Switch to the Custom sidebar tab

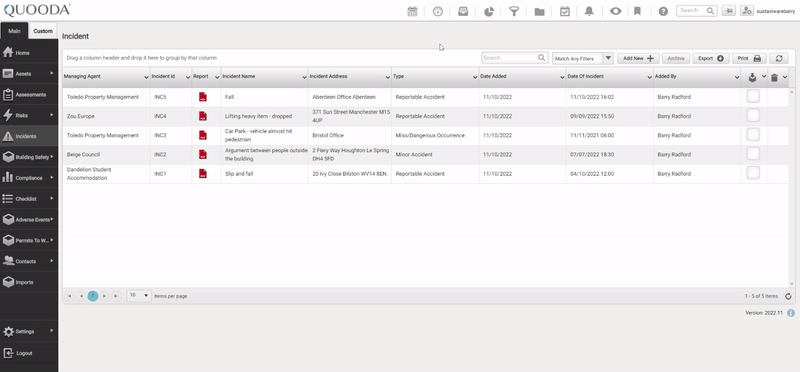click(x=43, y=31)
